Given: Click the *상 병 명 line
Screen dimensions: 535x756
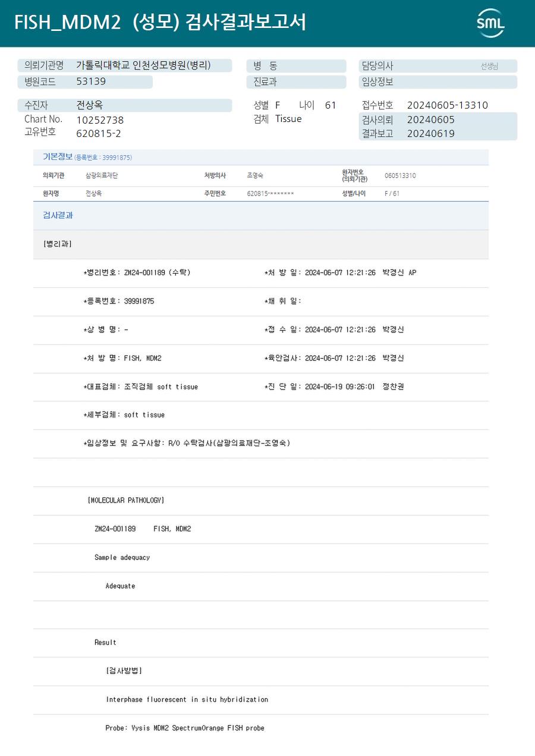Looking at the screenshot, I should (x=105, y=330).
